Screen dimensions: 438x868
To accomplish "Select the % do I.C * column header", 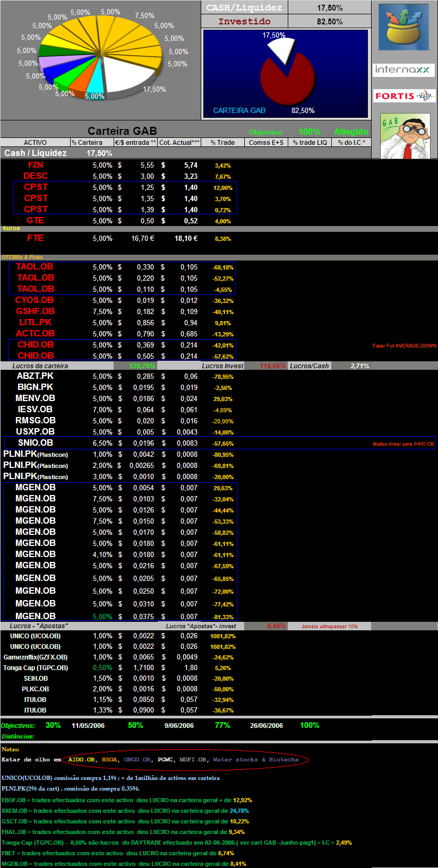I will click(351, 142).
